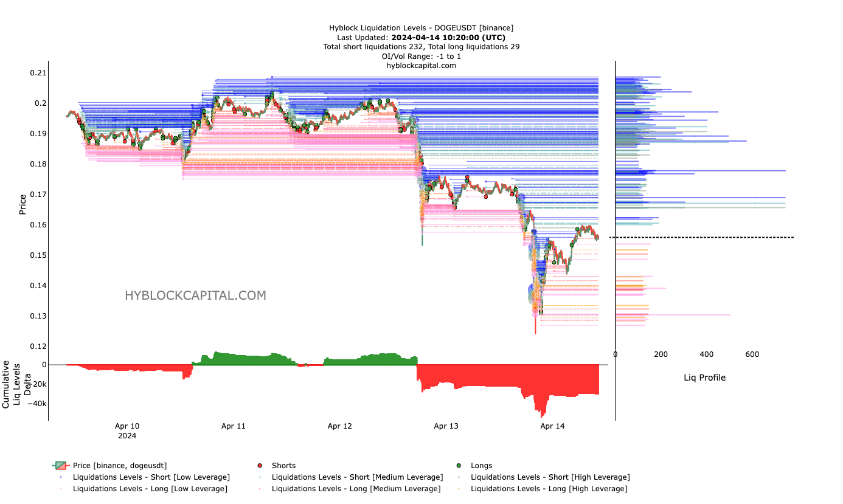Click the '2024' year label under Apr 10
This screenshot has height=504, width=843.
[127, 436]
